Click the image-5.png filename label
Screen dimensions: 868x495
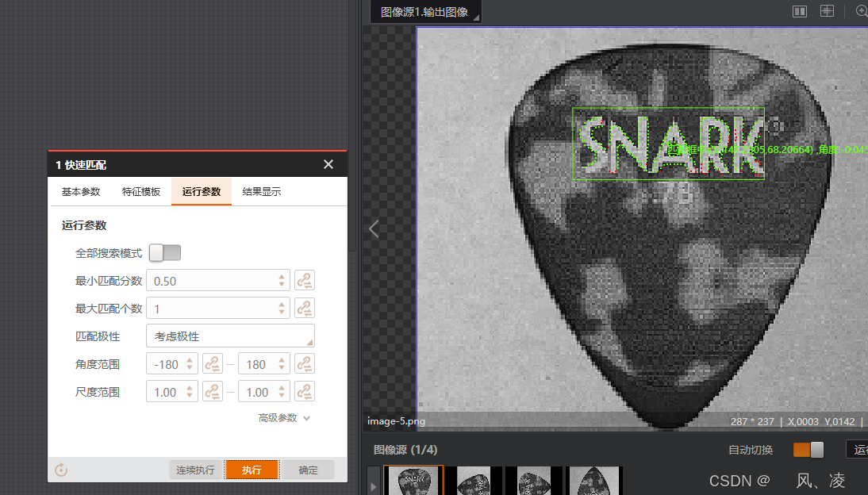point(397,421)
